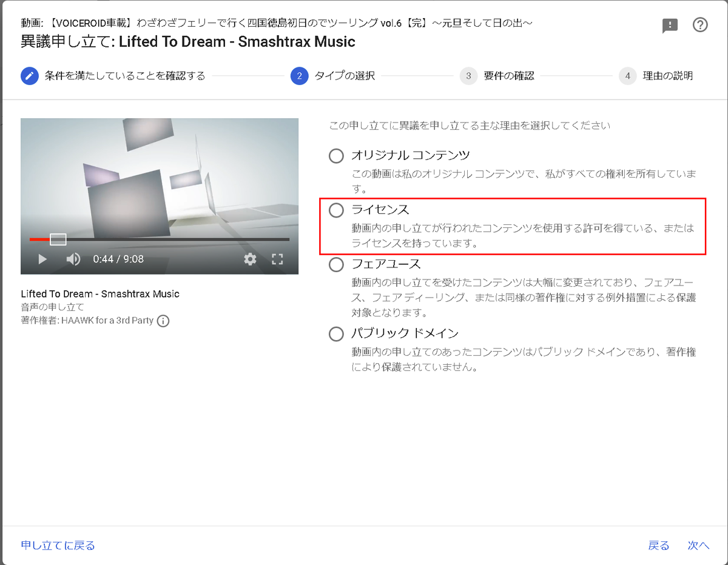Image resolution: width=728 pixels, height=565 pixels.
Task: Open the help question mark icon
Action: coord(700,25)
